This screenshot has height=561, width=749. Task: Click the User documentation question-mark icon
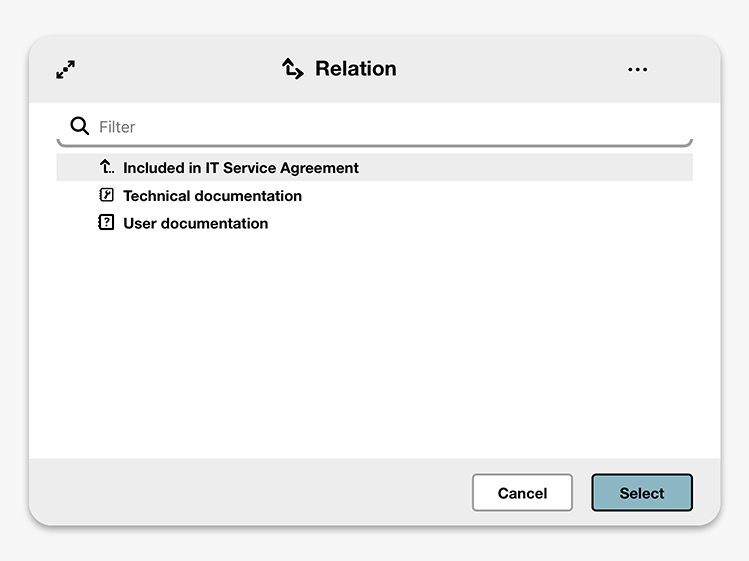point(107,223)
